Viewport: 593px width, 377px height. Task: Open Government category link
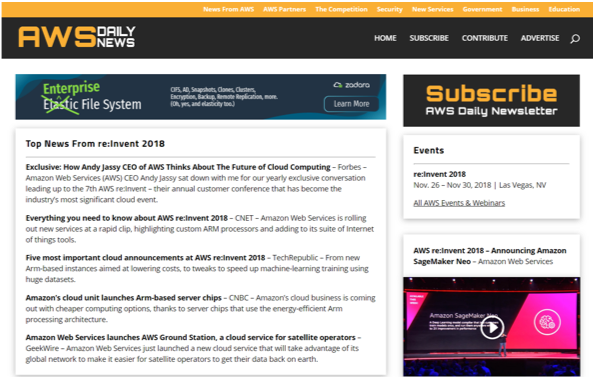pyautogui.click(x=482, y=9)
